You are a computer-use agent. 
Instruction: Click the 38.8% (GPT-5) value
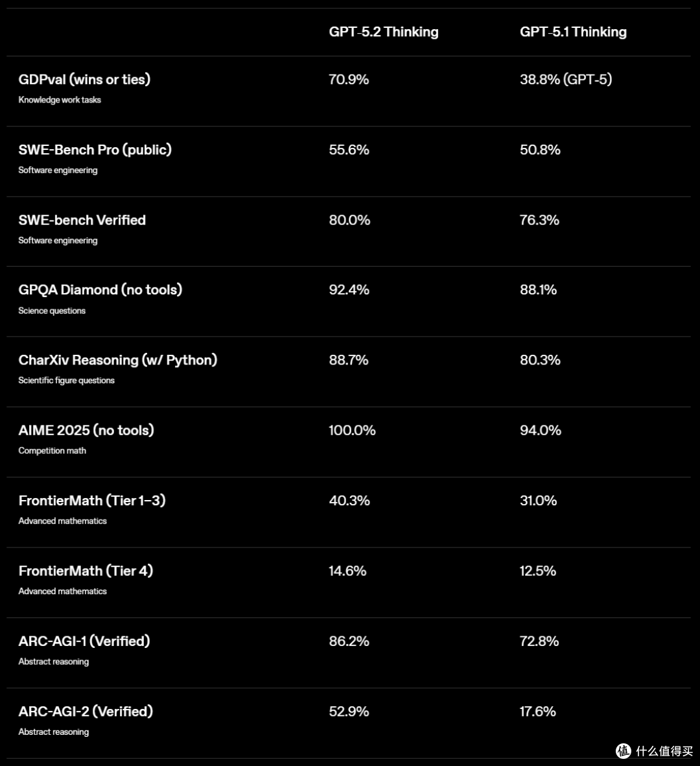point(566,79)
